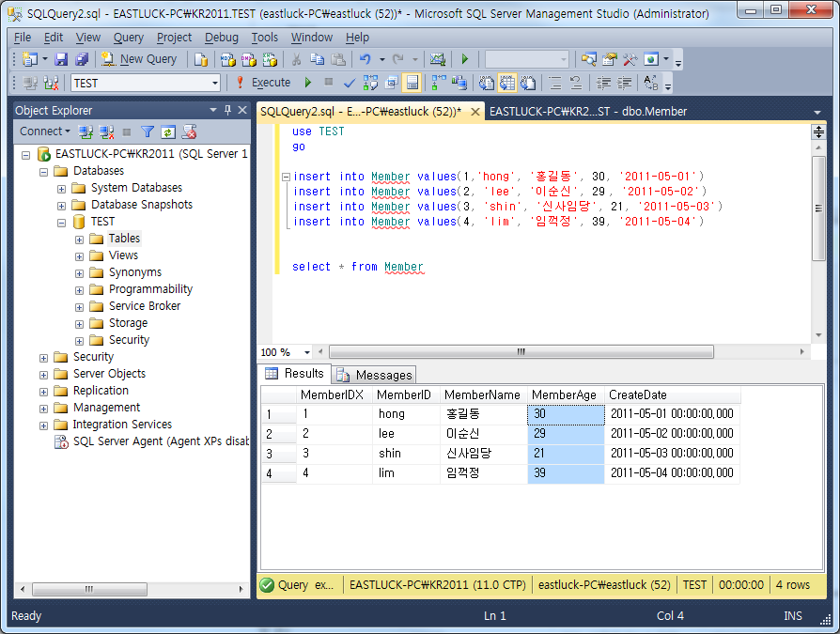This screenshot has width=840, height=634.
Task: Open the Find in Files icon
Action: pyautogui.click(x=589, y=59)
